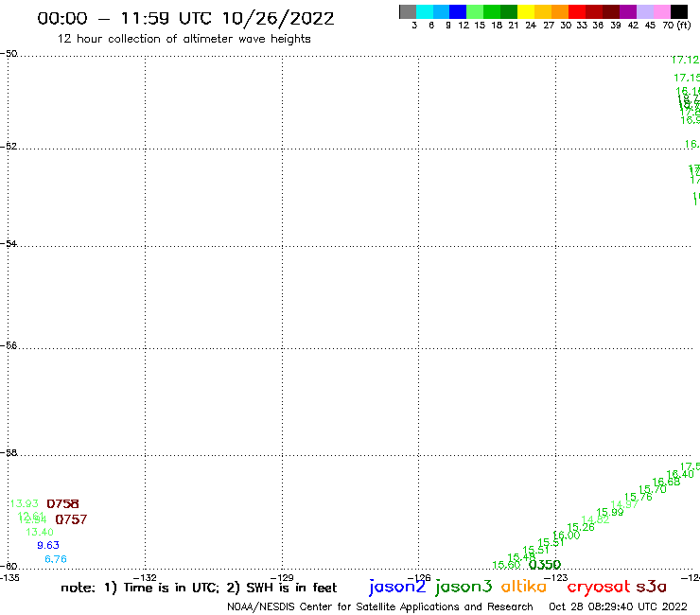Click the '16.68' wave height value

point(667,482)
